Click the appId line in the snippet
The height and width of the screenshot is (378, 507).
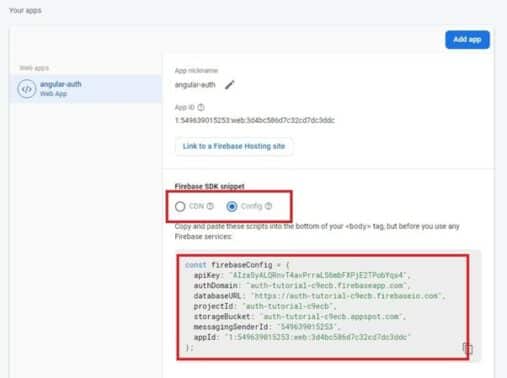(x=302, y=337)
